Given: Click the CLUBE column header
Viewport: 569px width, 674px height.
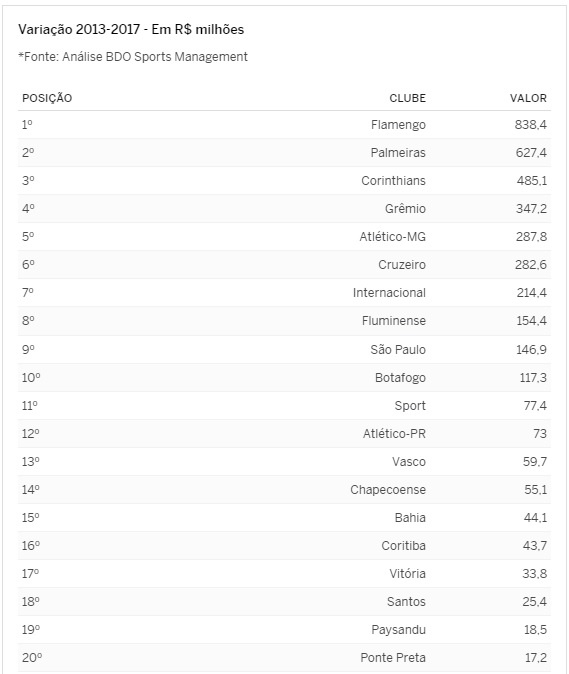Looking at the screenshot, I should (407, 98).
